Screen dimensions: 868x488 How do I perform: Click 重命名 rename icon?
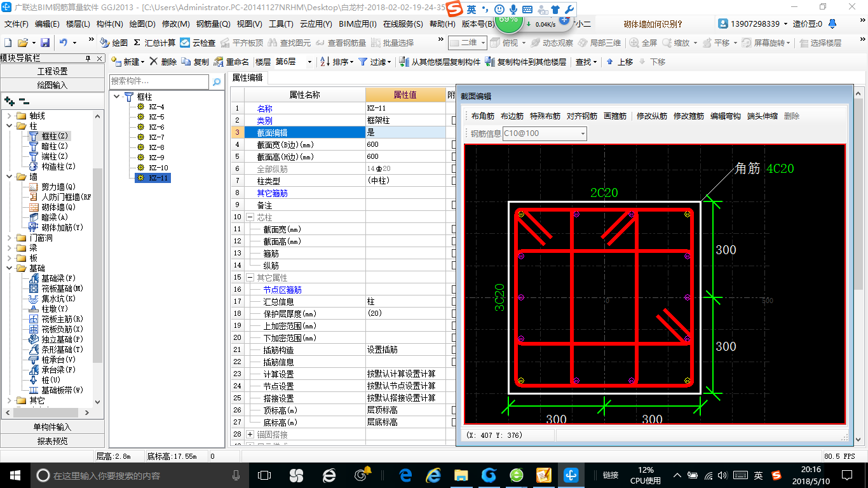(219, 62)
